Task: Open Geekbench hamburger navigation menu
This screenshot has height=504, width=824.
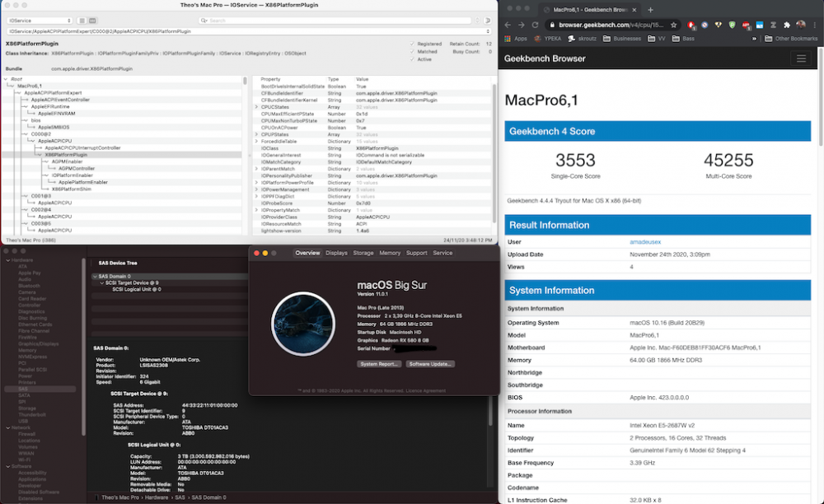Action: pyautogui.click(x=801, y=58)
